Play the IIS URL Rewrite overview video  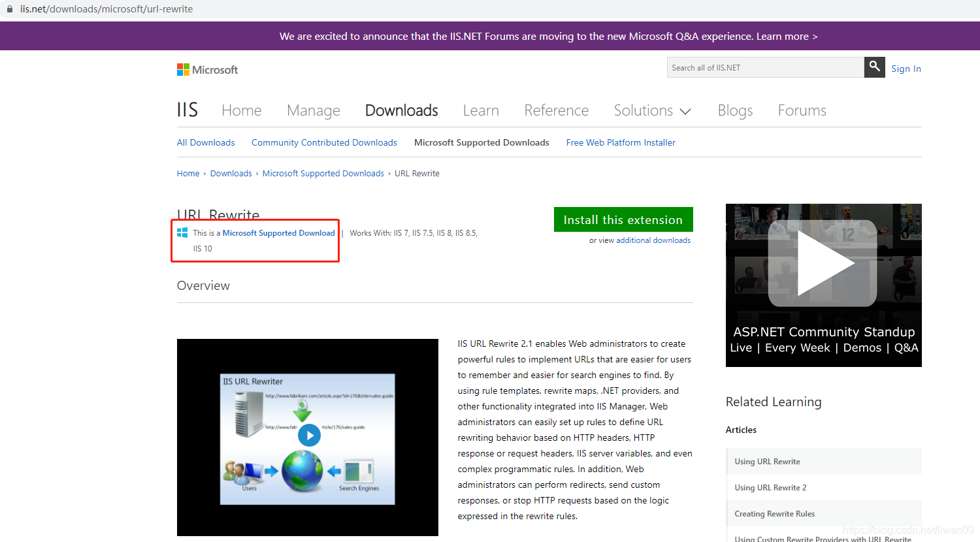[x=309, y=436]
